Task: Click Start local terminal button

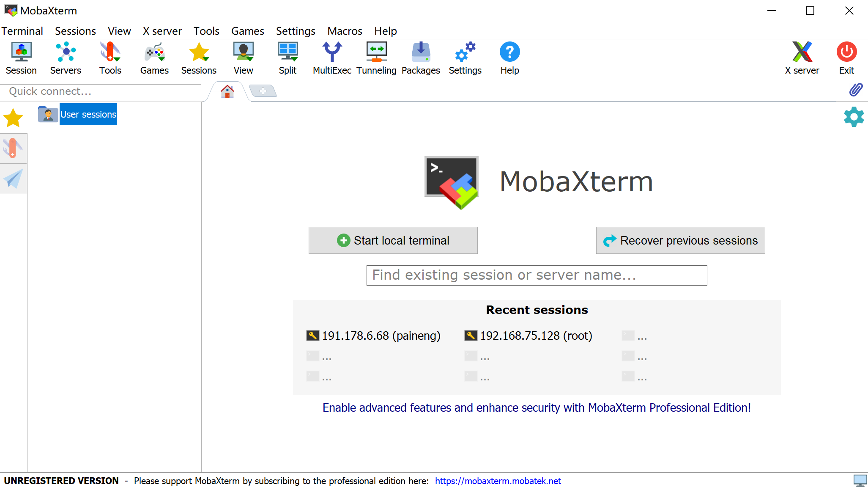Action: click(393, 240)
